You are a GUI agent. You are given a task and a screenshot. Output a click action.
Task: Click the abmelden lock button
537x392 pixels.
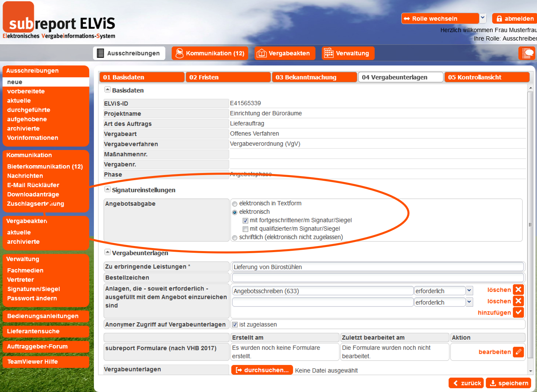point(514,19)
